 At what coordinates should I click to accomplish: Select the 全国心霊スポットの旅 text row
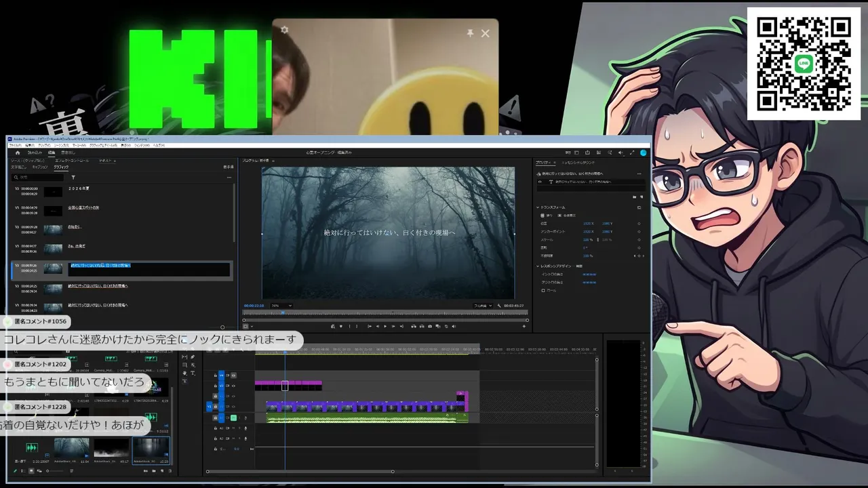[122, 210]
